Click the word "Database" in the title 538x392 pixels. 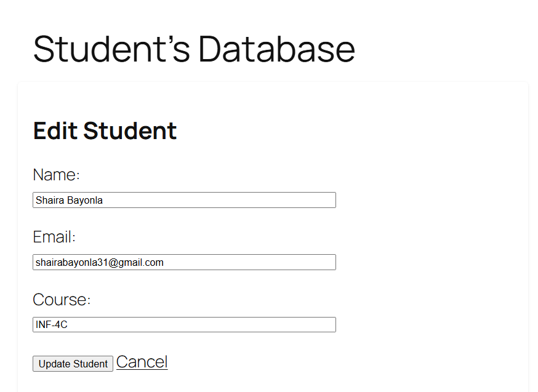276,49
